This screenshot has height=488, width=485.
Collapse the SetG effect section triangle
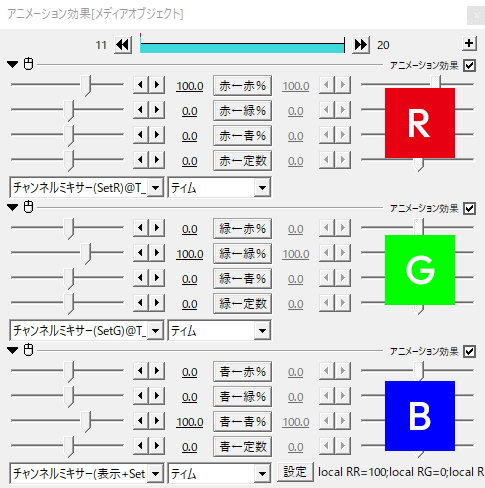click(x=13, y=207)
